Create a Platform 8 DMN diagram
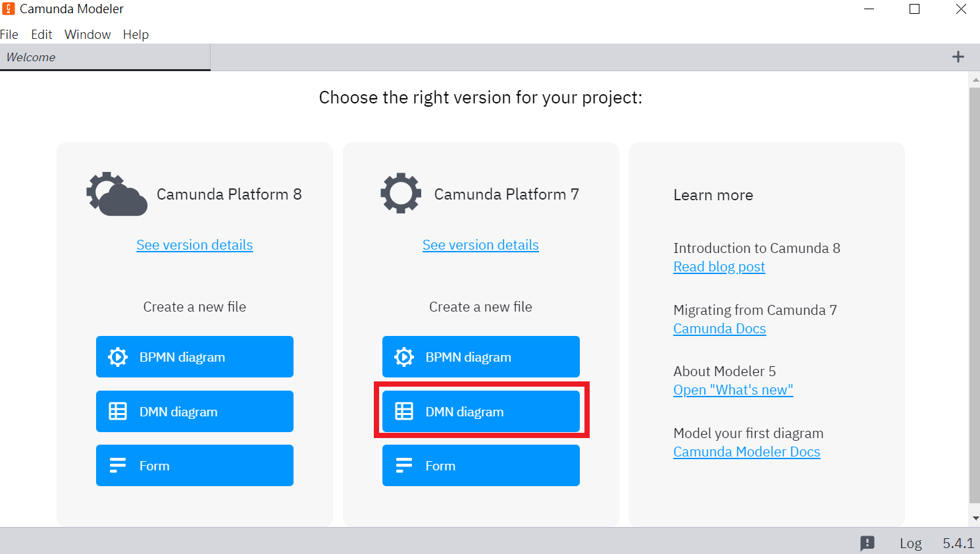Viewport: 980px width, 554px height. coord(195,412)
